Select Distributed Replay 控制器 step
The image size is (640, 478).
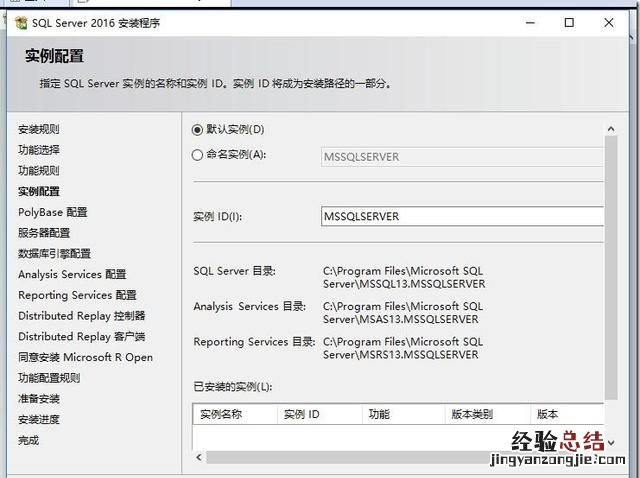point(81,316)
